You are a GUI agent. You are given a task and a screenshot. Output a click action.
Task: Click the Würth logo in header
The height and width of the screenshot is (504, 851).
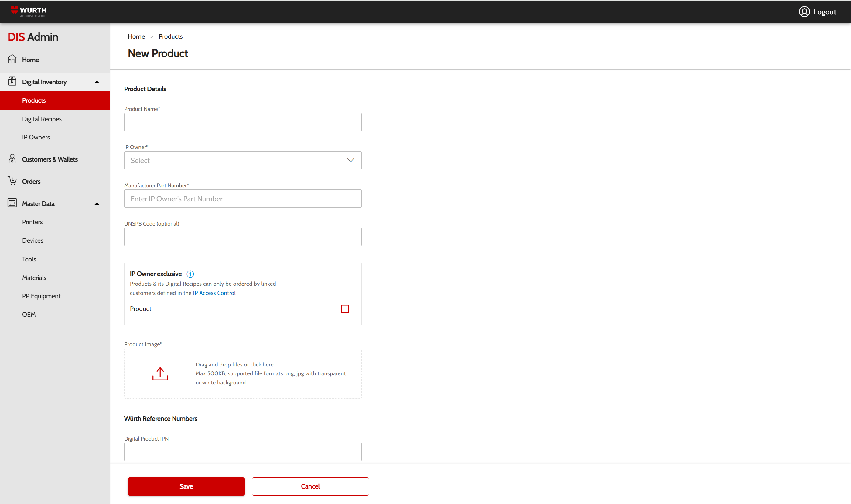29,12
